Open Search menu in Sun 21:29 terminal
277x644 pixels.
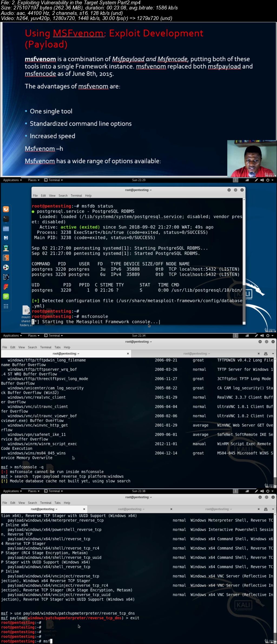(63, 196)
